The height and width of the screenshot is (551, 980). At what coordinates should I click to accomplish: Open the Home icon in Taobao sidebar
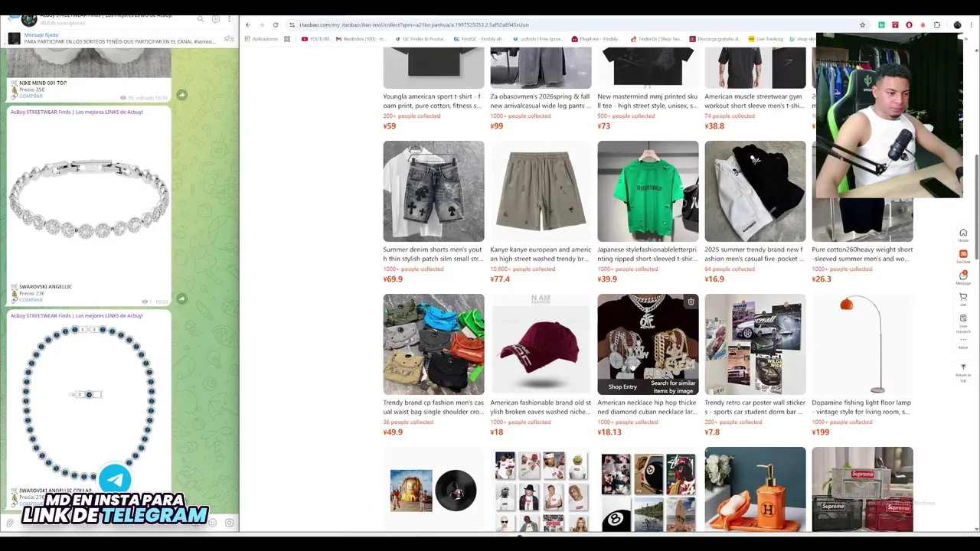pos(963,235)
